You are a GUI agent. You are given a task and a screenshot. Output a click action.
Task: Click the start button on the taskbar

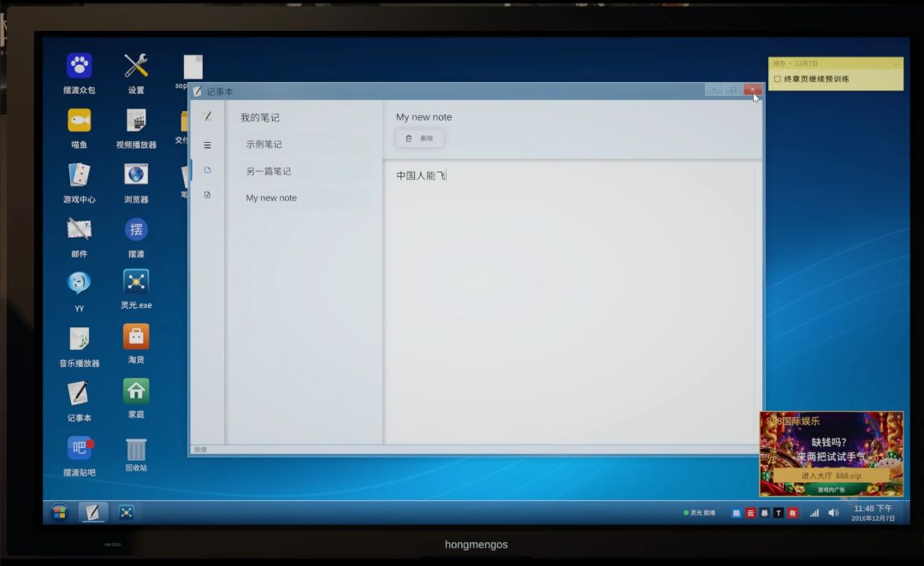coord(59,512)
